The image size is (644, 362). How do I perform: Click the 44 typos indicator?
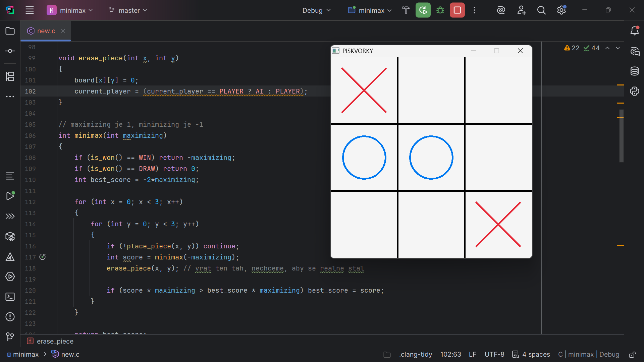591,48
